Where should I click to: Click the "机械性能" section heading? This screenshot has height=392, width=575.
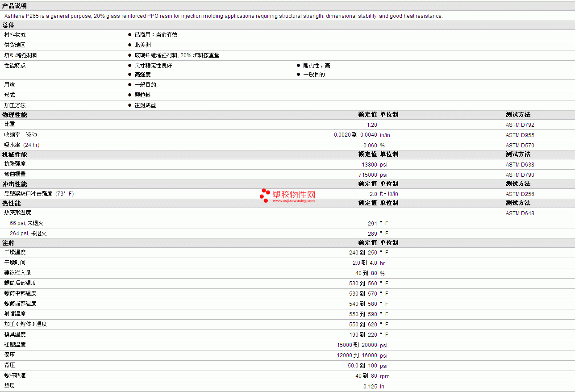click(x=14, y=154)
